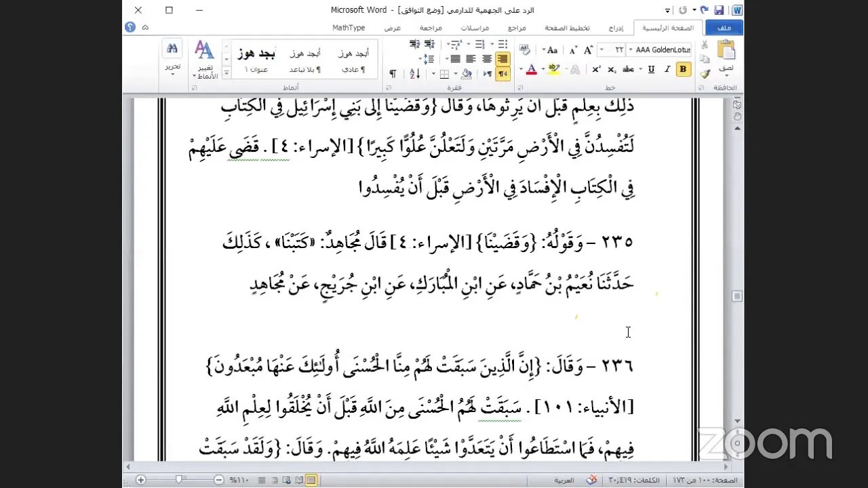The image size is (868, 488).
Task: Switch to Mailings (مراسلات) tab
Action: click(x=475, y=28)
